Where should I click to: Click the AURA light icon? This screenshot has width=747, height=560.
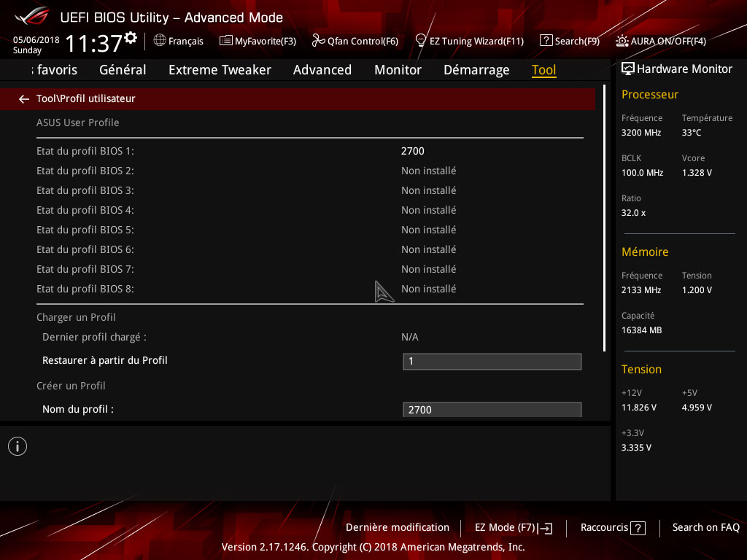click(622, 41)
